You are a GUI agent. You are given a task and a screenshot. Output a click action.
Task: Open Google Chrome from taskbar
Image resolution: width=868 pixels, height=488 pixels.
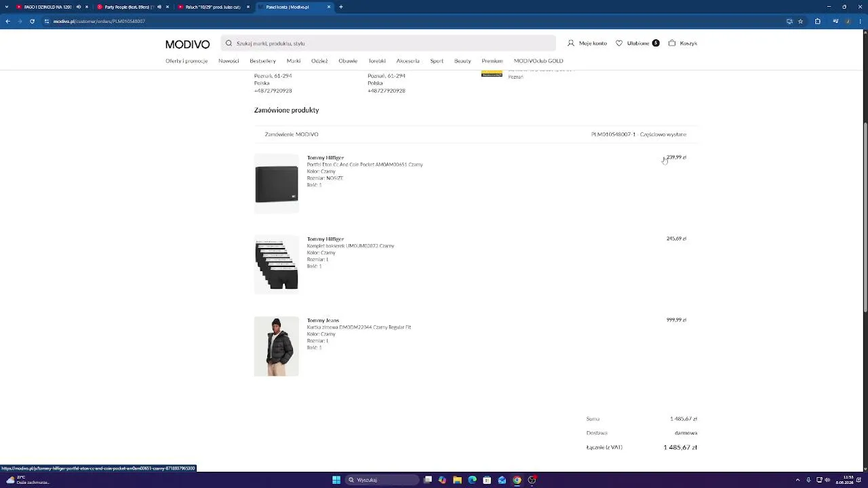(517, 480)
